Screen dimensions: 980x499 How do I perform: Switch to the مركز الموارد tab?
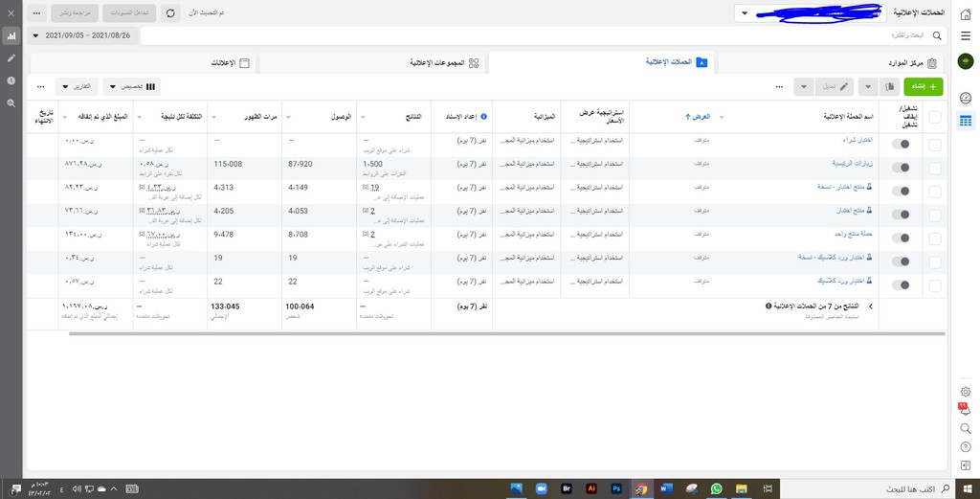click(x=832, y=62)
